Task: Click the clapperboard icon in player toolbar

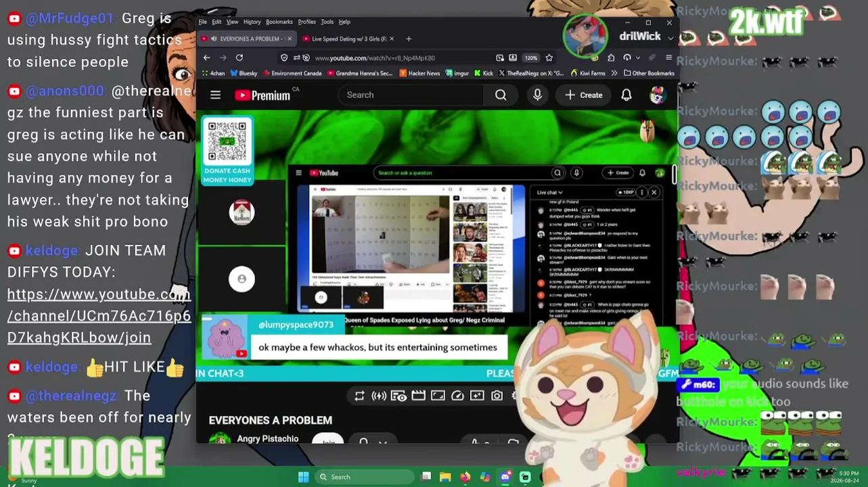Action: [x=418, y=396]
